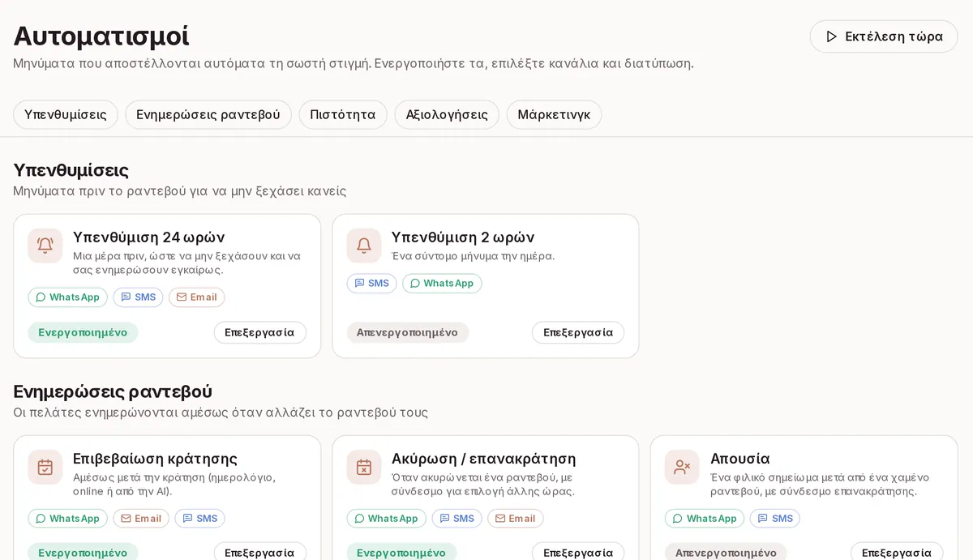Click the ringing bell icon of Υπενθύμιση 24 ωρών
Image resolution: width=973 pixels, height=560 pixels.
[x=45, y=246]
